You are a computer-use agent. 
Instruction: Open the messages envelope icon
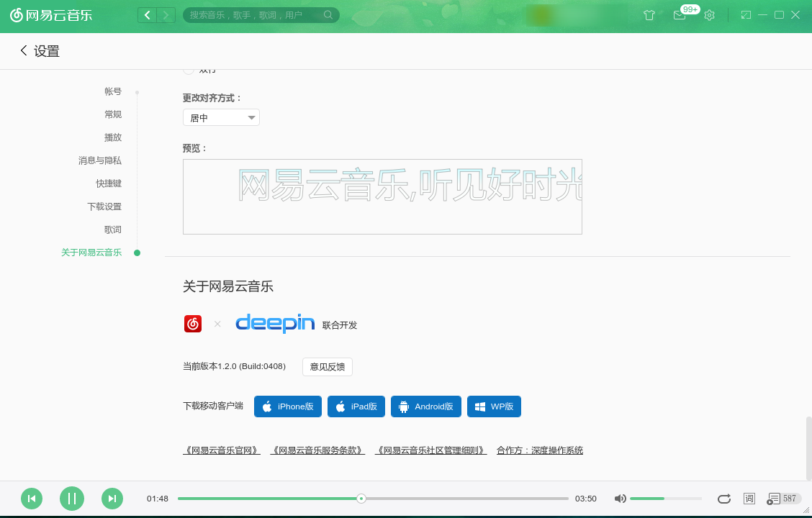coord(679,15)
